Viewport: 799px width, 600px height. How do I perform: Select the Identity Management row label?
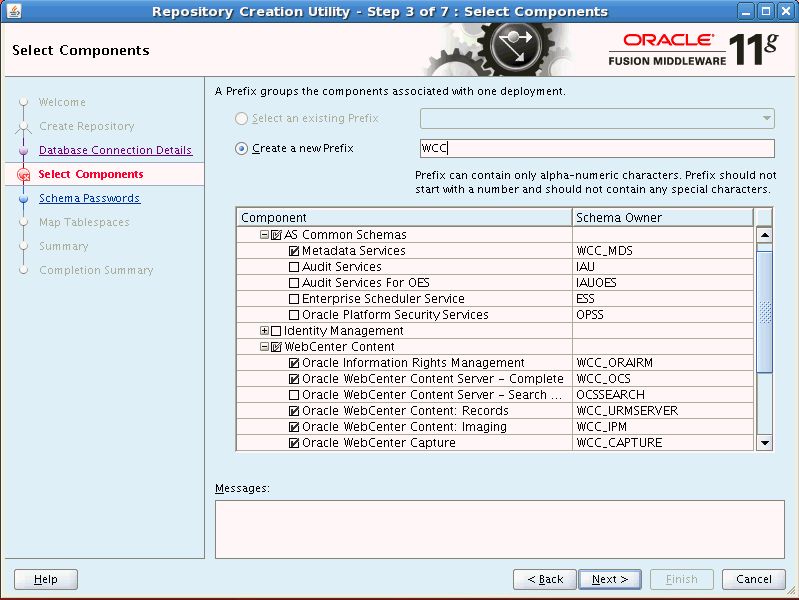[343, 331]
